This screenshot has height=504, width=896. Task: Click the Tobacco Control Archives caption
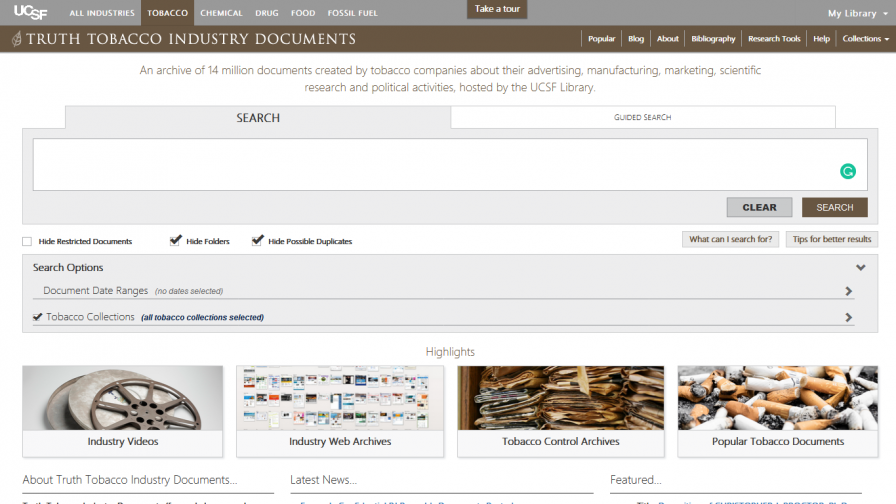point(561,441)
